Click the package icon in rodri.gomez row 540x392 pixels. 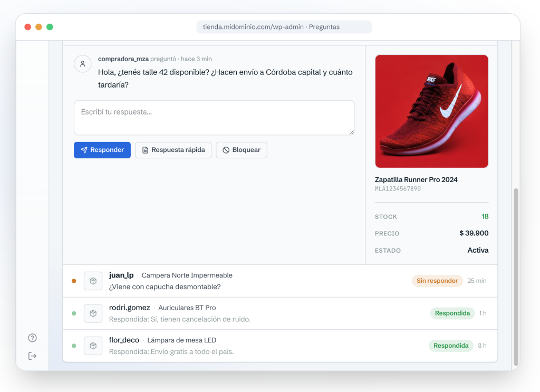tap(93, 313)
